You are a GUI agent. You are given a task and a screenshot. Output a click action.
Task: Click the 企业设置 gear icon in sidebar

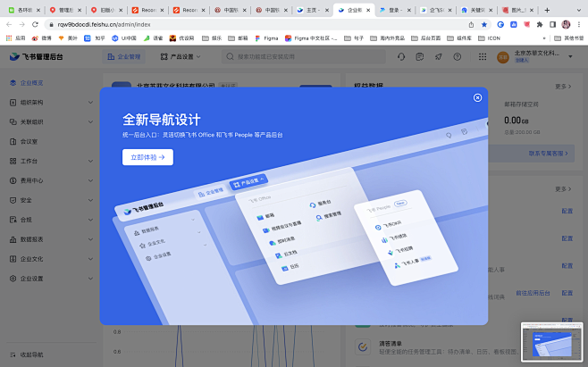(11, 279)
